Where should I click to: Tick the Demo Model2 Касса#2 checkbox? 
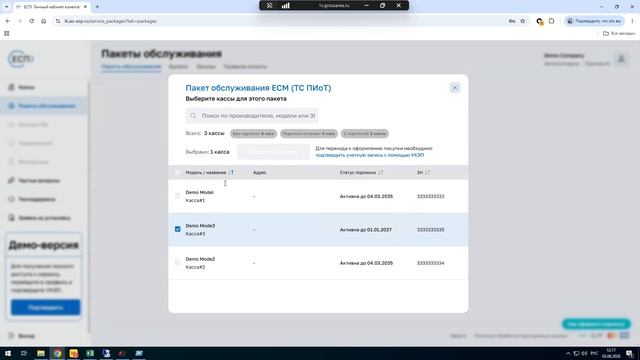[178, 262]
